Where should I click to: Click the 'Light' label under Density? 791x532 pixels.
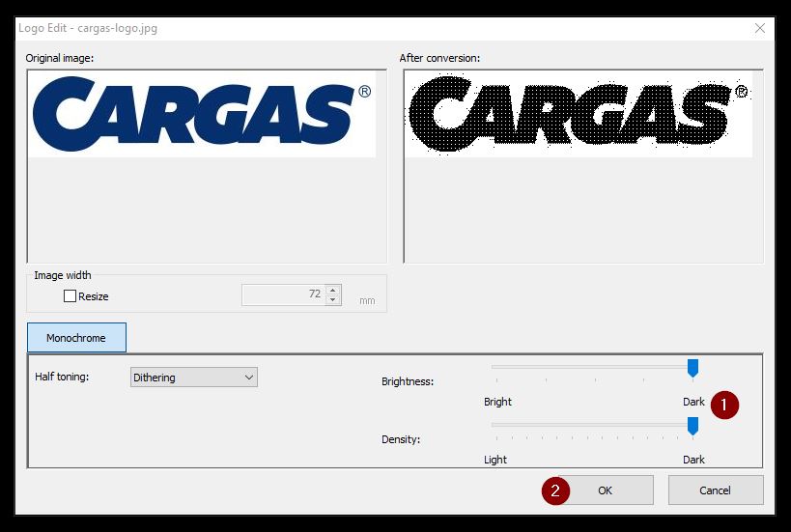coord(495,460)
